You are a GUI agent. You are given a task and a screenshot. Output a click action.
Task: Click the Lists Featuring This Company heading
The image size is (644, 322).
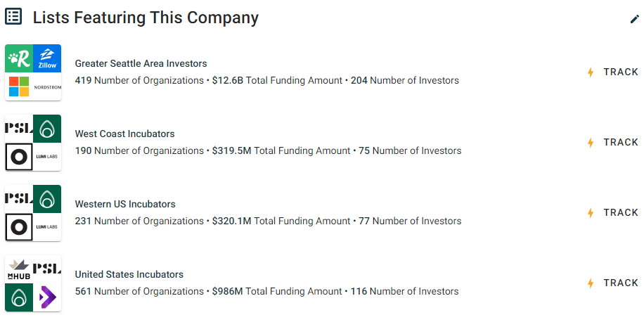click(x=146, y=18)
